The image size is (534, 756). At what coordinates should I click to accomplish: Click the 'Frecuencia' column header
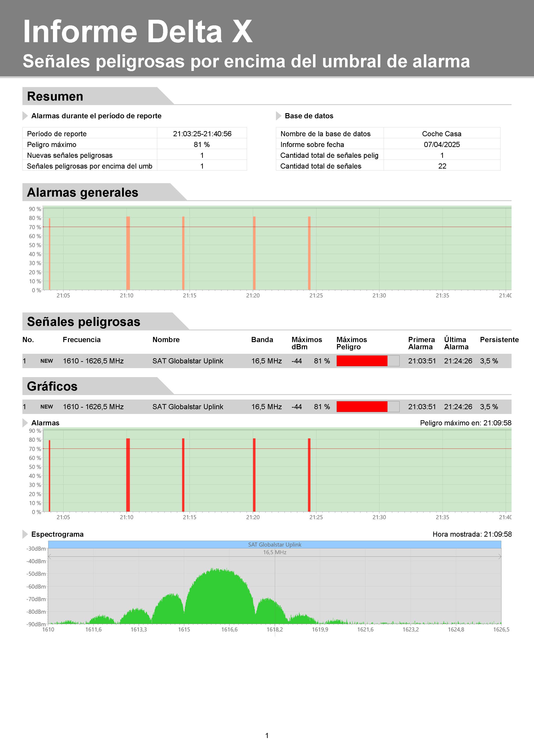(x=82, y=339)
